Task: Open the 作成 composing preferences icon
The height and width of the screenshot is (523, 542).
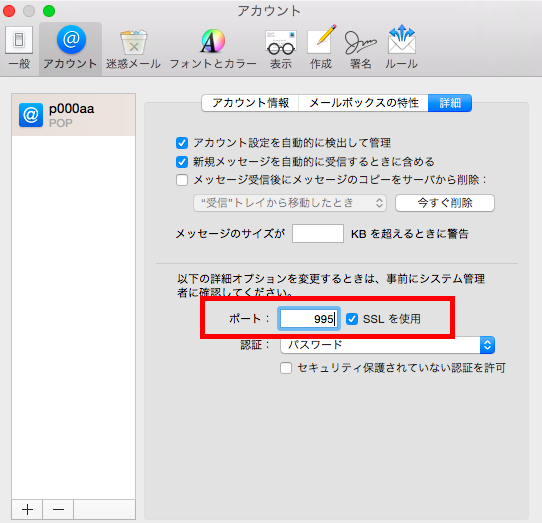Action: 321,48
